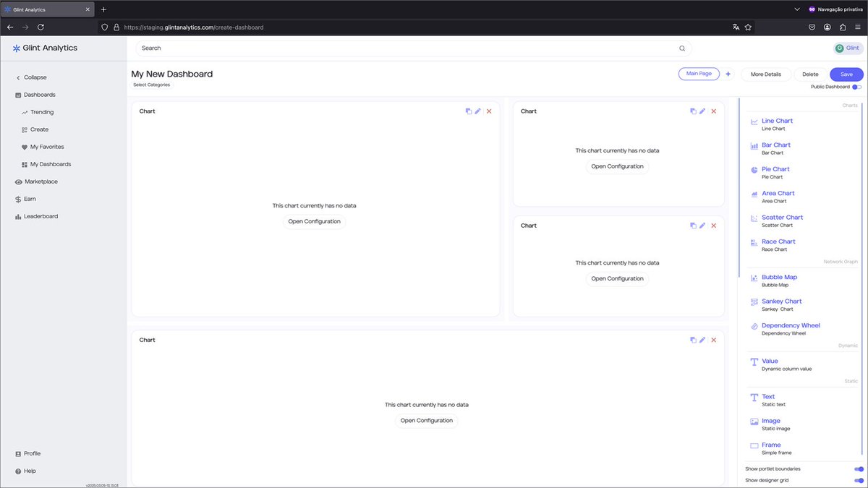The width and height of the screenshot is (868, 488).
Task: Click the Sankey Chart icon
Action: tap(754, 302)
